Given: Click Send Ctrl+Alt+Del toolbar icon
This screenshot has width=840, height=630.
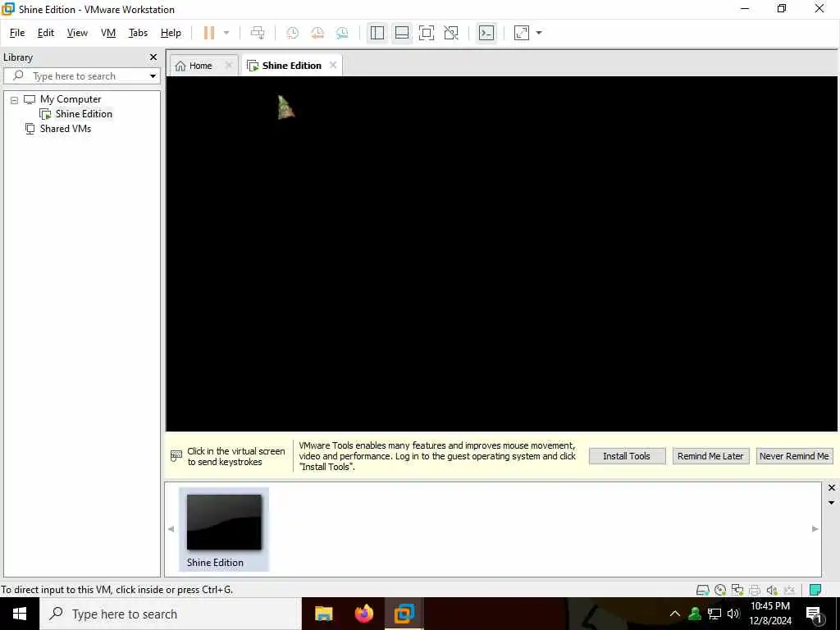Looking at the screenshot, I should [258, 33].
